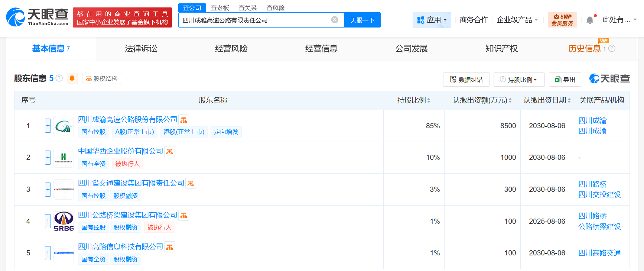Click 被执行人 tag on 中国华西企业 row
The width and height of the screenshot is (644, 271).
point(127,164)
